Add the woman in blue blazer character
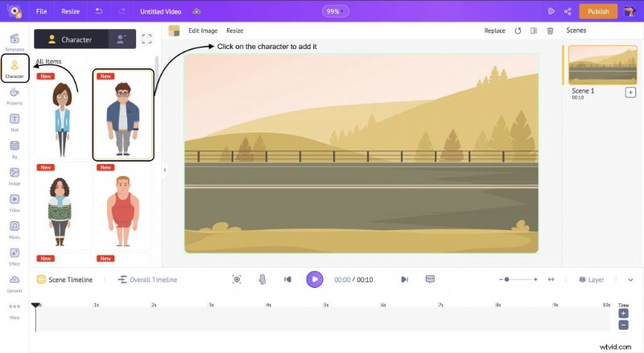Viewport: 644px width, 353px height. (x=63, y=115)
